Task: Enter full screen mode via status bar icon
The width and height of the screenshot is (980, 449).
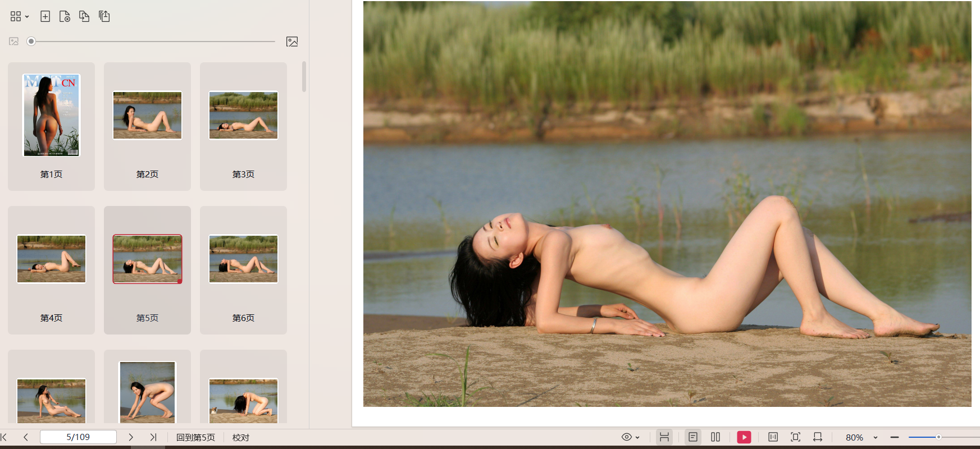Action: click(795, 437)
